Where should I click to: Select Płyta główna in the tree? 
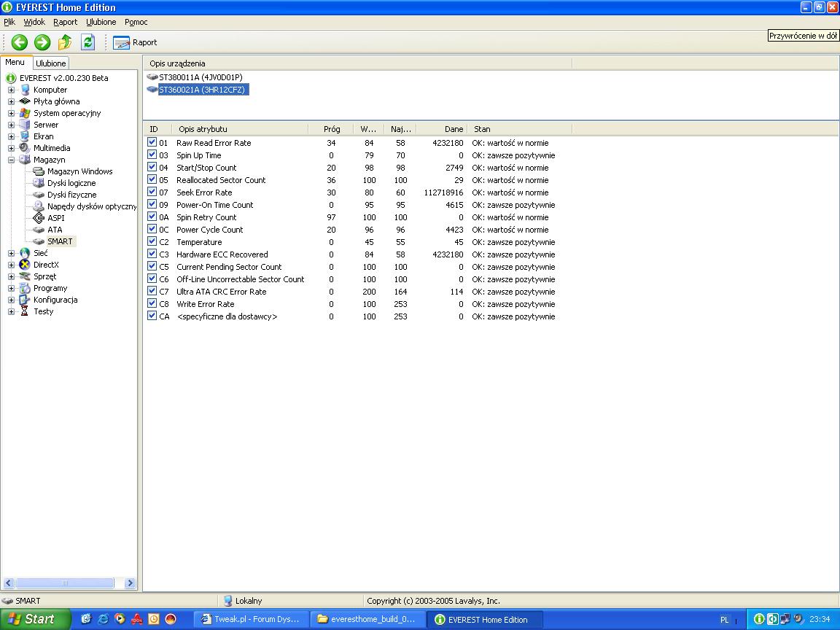tap(56, 101)
